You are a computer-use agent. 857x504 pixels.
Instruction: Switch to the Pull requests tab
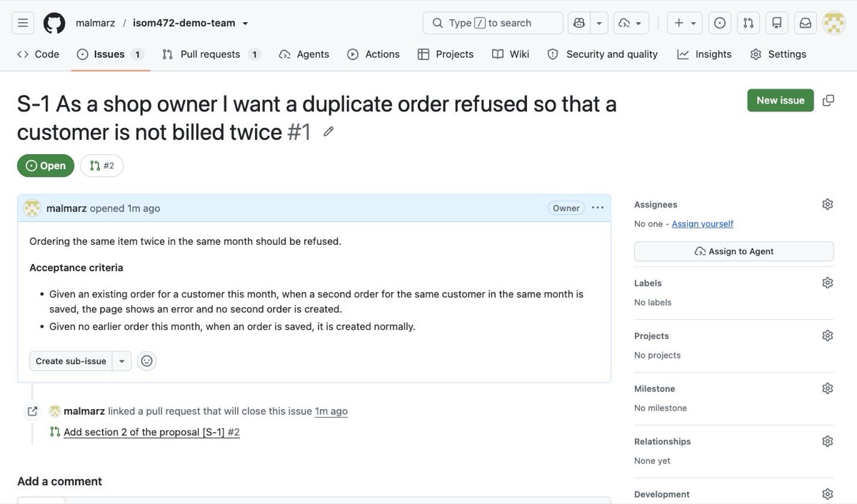point(211,54)
